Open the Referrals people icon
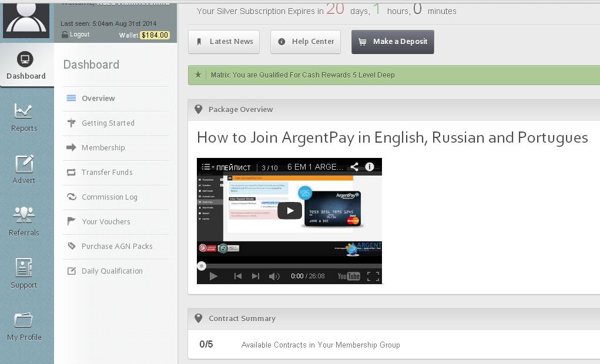The image size is (600, 364). click(x=24, y=215)
